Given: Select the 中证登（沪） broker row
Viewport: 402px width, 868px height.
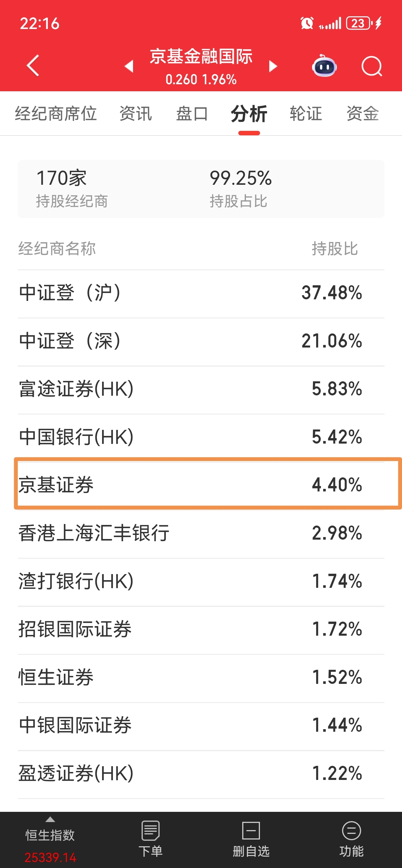Looking at the screenshot, I should tap(201, 293).
